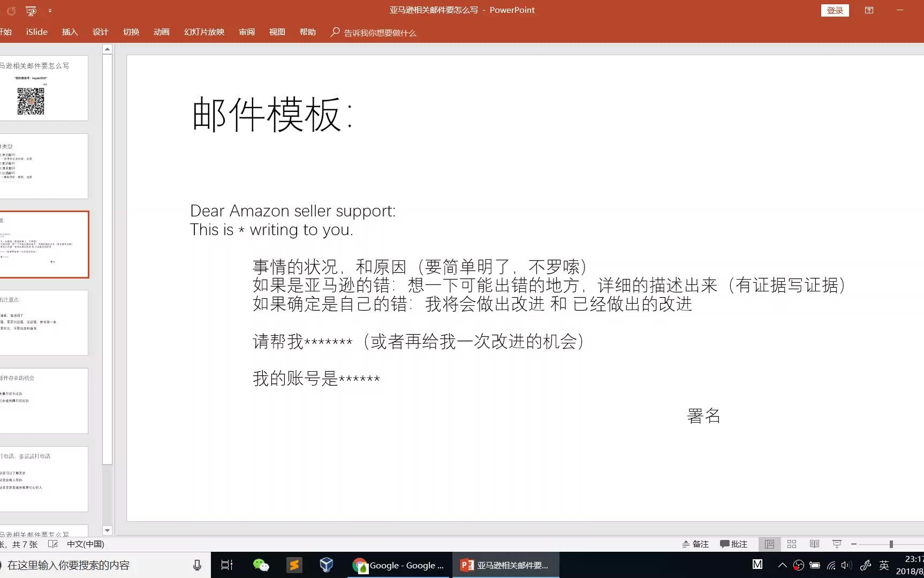Click the OBS recording tray icon

coord(798,565)
